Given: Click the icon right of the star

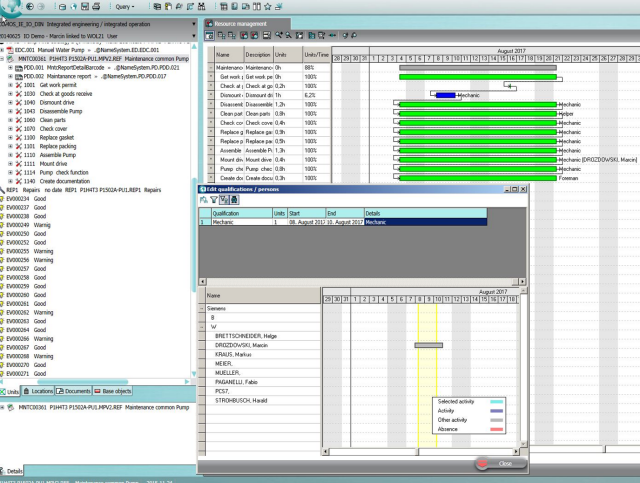Looking at the screenshot, I should tap(279, 7).
